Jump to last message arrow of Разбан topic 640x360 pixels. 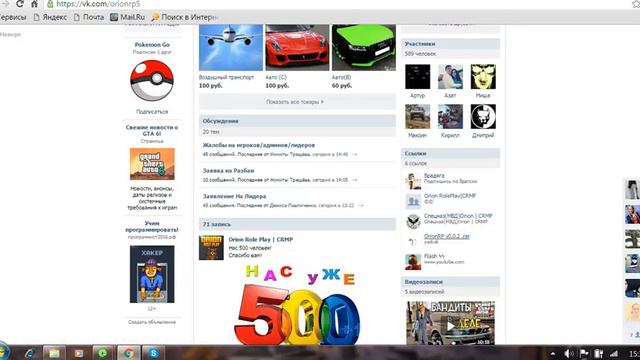coord(354,180)
